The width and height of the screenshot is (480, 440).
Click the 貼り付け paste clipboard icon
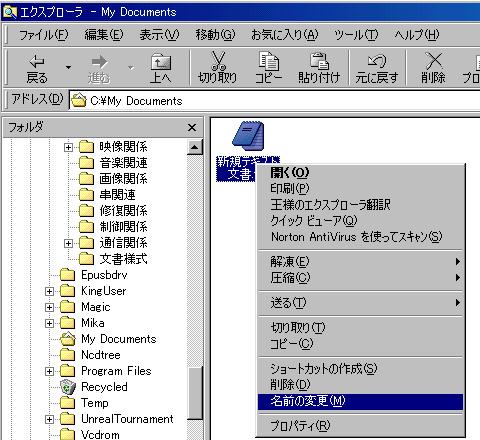click(x=319, y=61)
